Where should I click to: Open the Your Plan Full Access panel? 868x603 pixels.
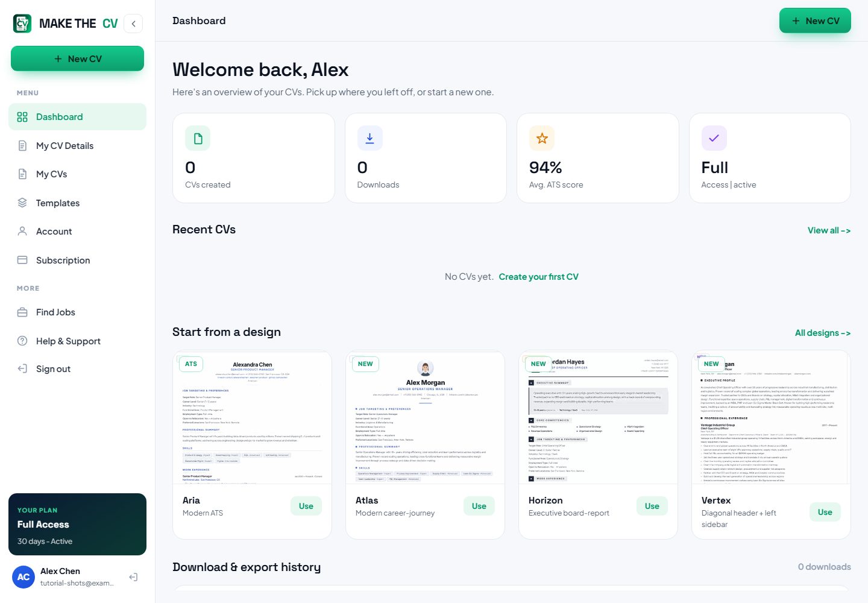point(77,525)
